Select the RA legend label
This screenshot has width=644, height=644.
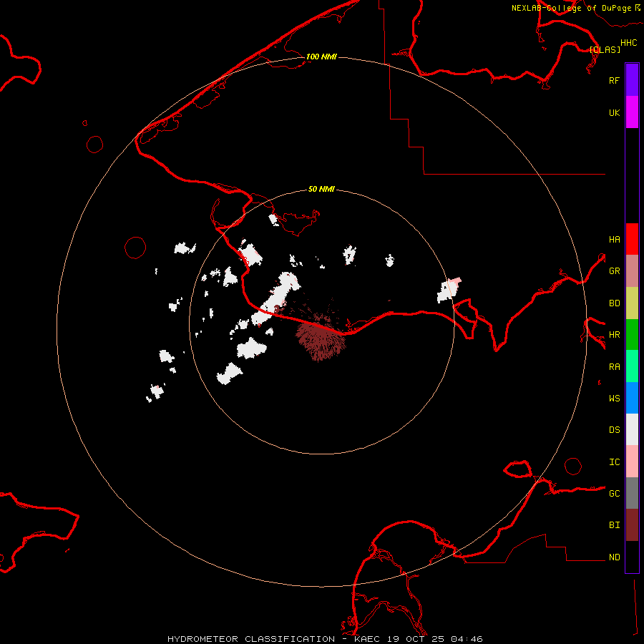click(614, 366)
